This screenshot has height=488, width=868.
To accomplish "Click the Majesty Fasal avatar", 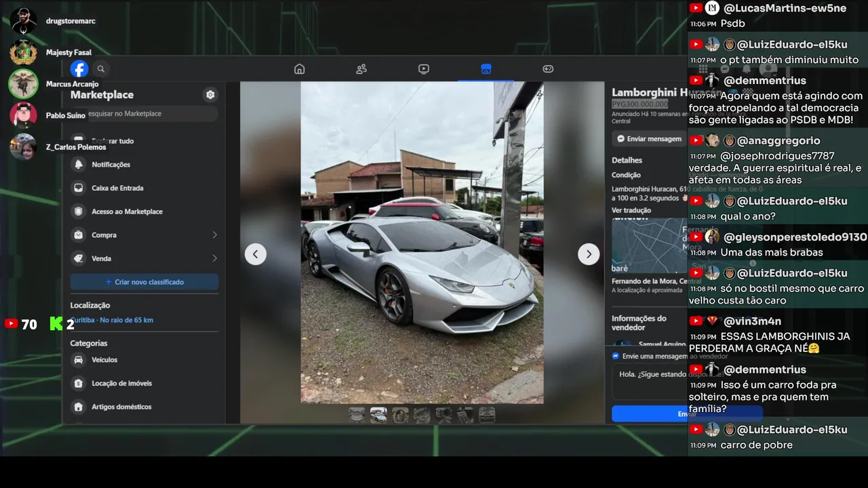I will [x=24, y=52].
